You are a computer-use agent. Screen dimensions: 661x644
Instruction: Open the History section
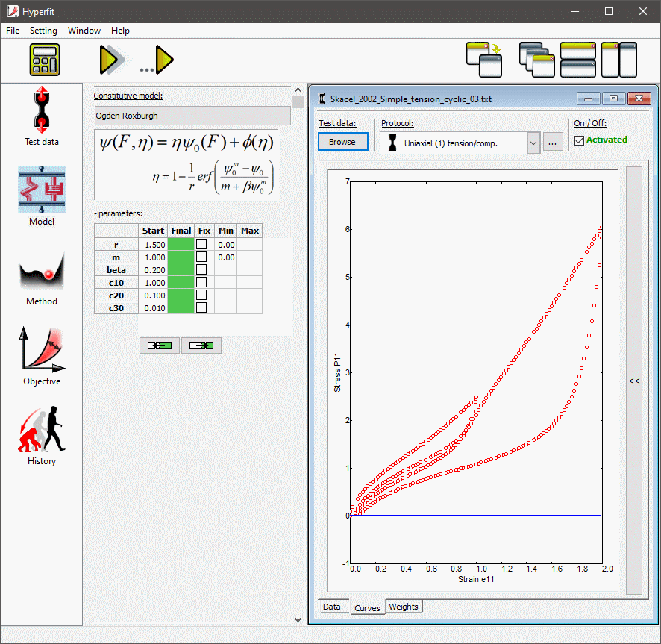point(42,436)
